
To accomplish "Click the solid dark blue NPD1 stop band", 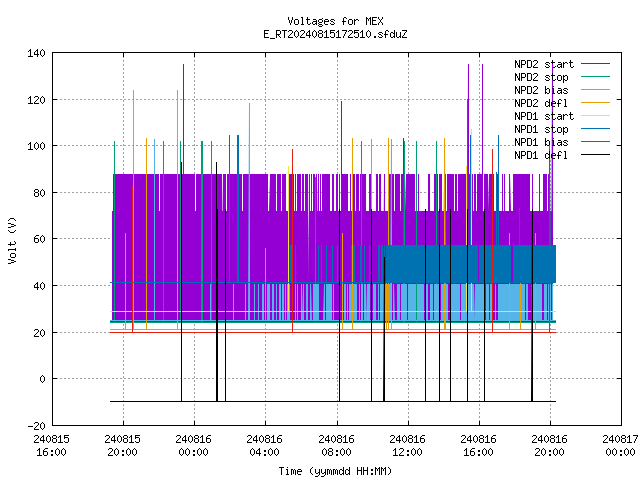I will (x=471, y=264).
